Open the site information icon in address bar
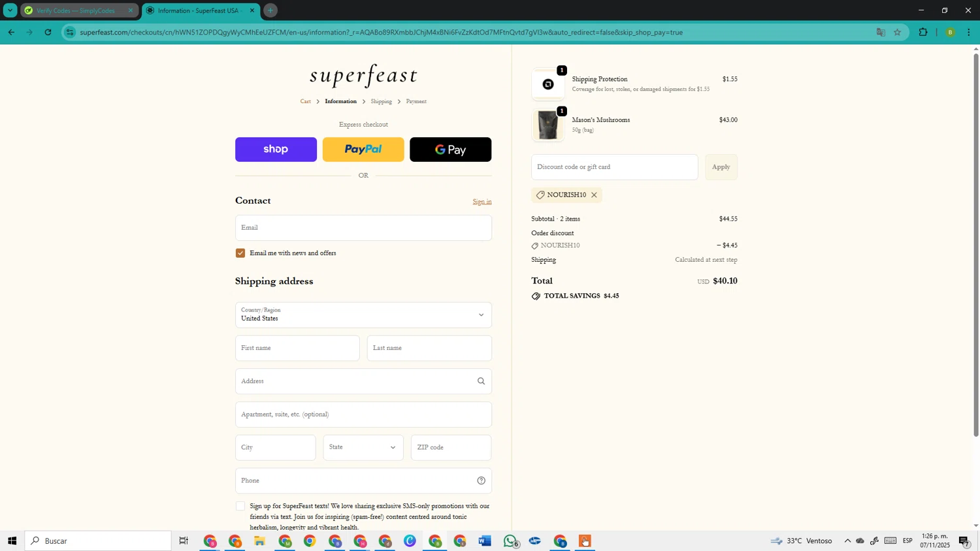980x551 pixels. 70,32
